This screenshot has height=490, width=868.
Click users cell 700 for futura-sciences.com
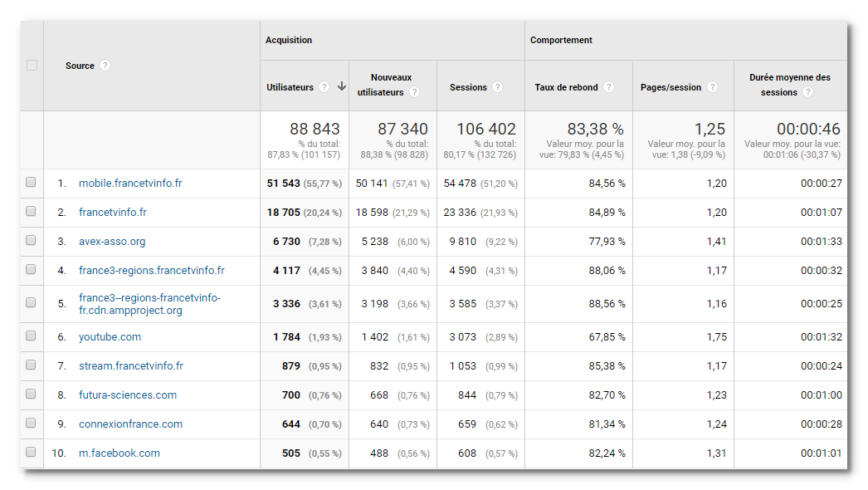[x=291, y=395]
